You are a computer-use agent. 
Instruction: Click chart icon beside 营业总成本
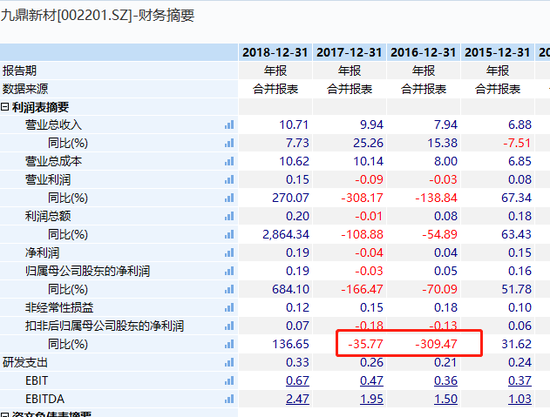pyautogui.click(x=229, y=161)
